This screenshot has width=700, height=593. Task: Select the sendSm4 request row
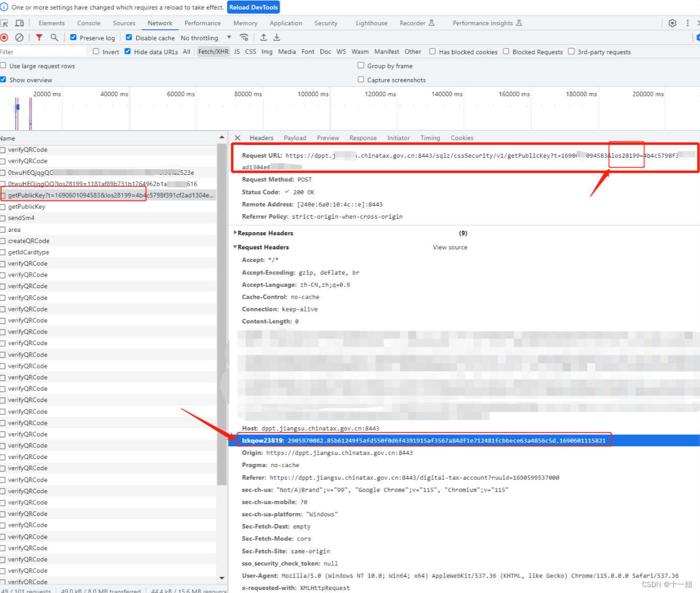tap(108, 218)
